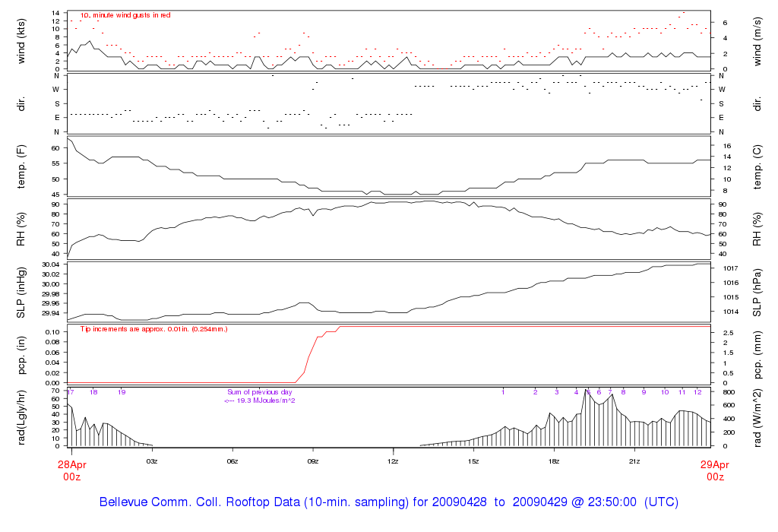Select the '21z' time tick label
This screenshot has width=778, height=532.
point(634,461)
